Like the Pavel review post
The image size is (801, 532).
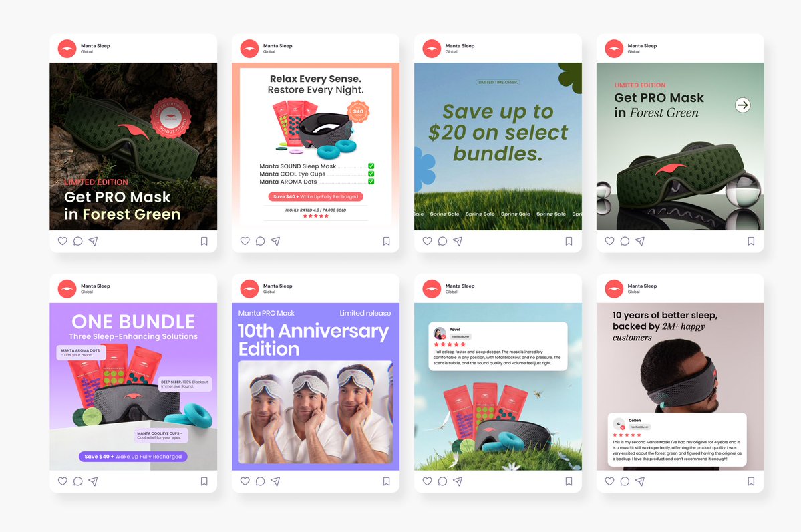coord(427,481)
